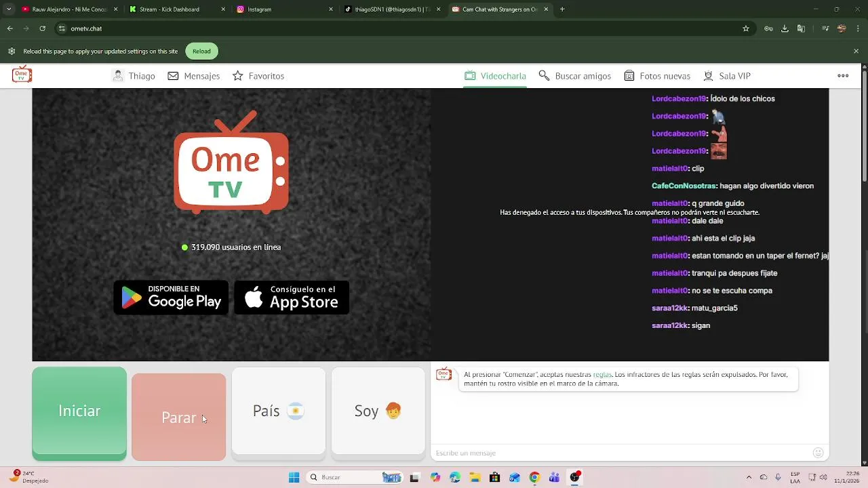Click the browser Back arrow
Viewport: 868px width, 488px height.
[x=9, y=28]
